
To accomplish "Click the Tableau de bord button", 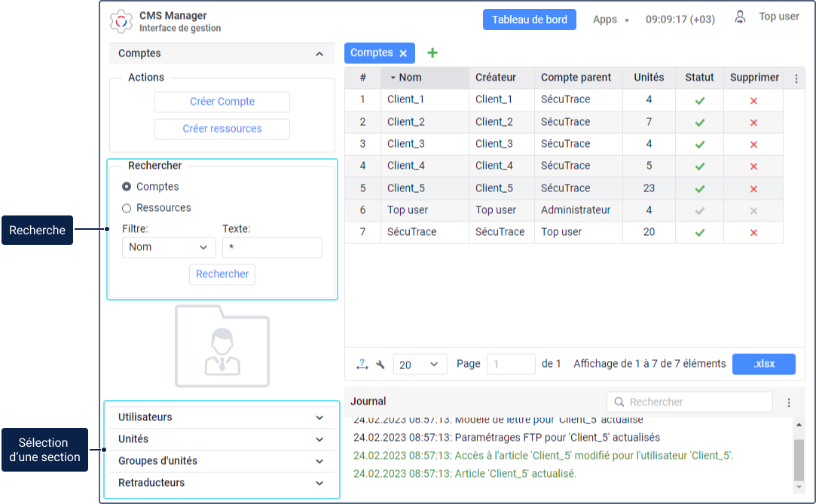I will pos(529,20).
